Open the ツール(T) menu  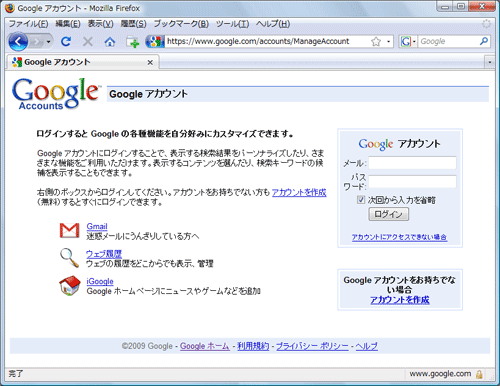(x=232, y=24)
